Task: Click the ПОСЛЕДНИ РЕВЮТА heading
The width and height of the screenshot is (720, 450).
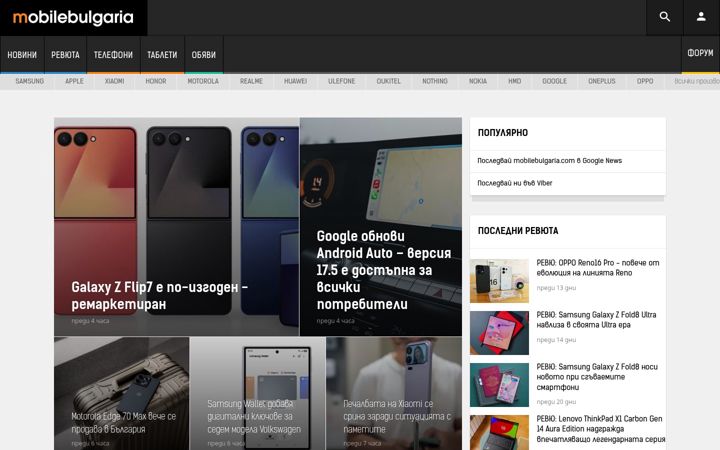Action: pos(518,231)
